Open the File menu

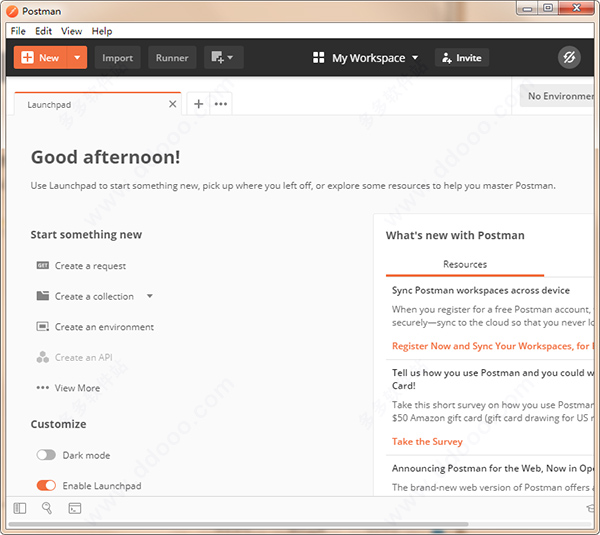18,31
